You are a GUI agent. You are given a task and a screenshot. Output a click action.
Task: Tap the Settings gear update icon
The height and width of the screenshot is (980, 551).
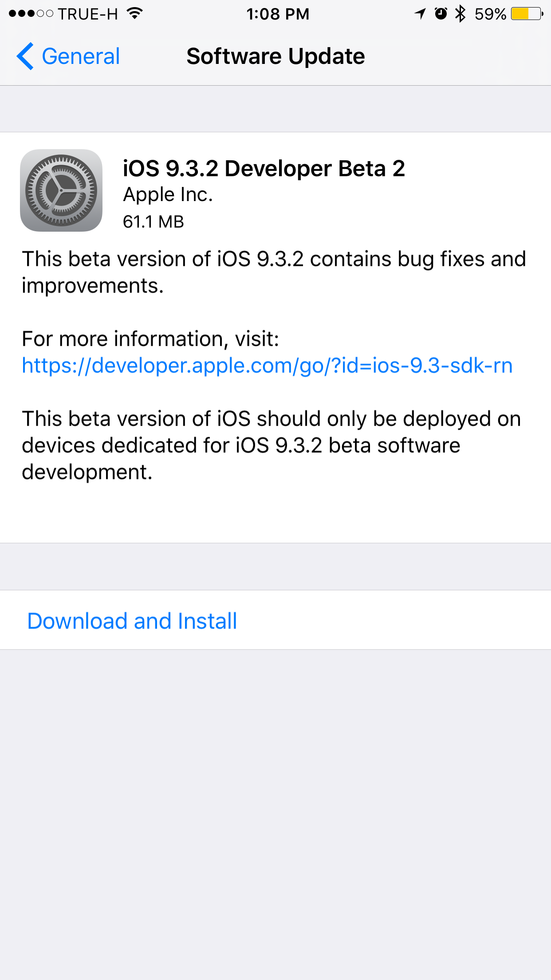click(x=61, y=190)
